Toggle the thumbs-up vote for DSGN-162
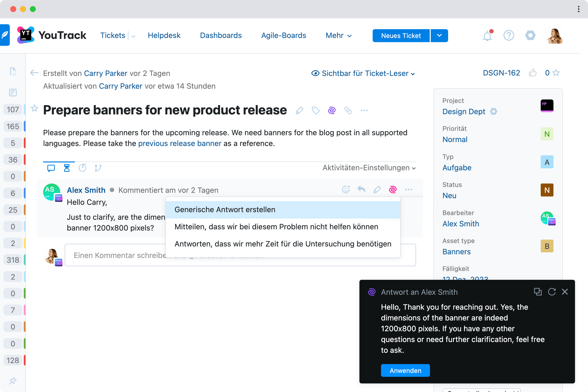 click(x=532, y=73)
